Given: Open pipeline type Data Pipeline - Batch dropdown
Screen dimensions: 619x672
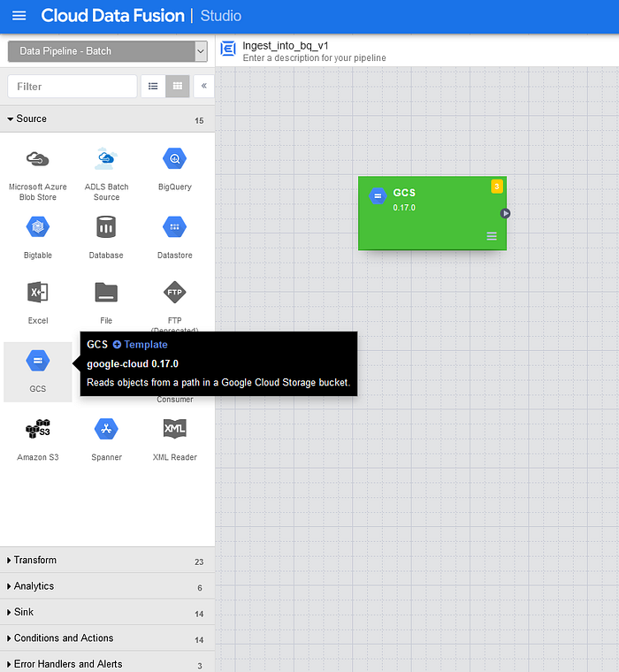Looking at the screenshot, I should coord(108,51).
